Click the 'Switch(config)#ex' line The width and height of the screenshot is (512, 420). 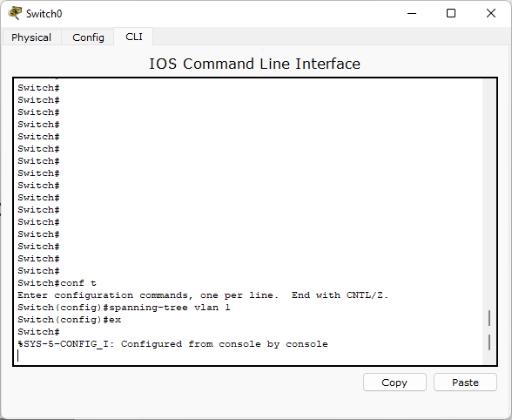point(70,320)
